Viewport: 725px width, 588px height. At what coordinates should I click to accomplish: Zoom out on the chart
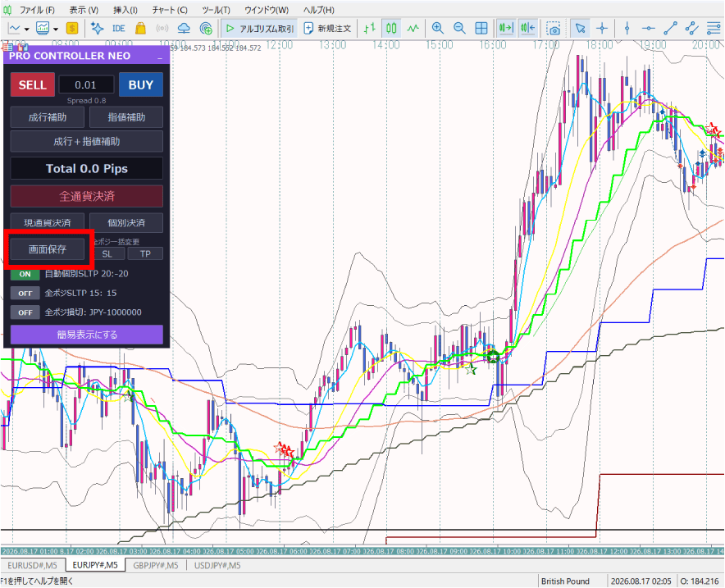click(459, 29)
